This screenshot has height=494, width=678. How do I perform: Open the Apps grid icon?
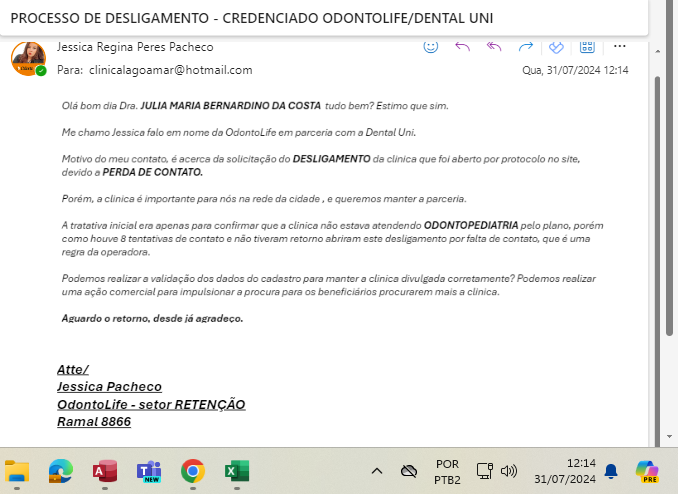[x=587, y=46]
